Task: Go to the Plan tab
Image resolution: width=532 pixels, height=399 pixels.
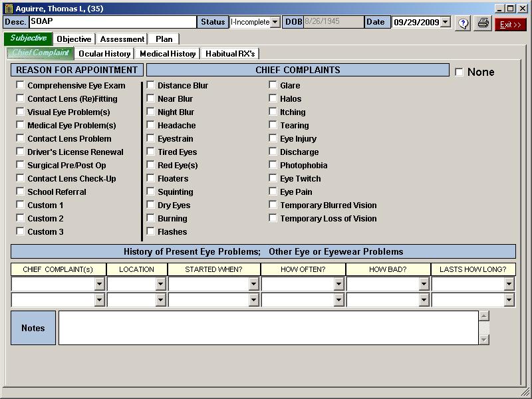Action: coord(164,39)
